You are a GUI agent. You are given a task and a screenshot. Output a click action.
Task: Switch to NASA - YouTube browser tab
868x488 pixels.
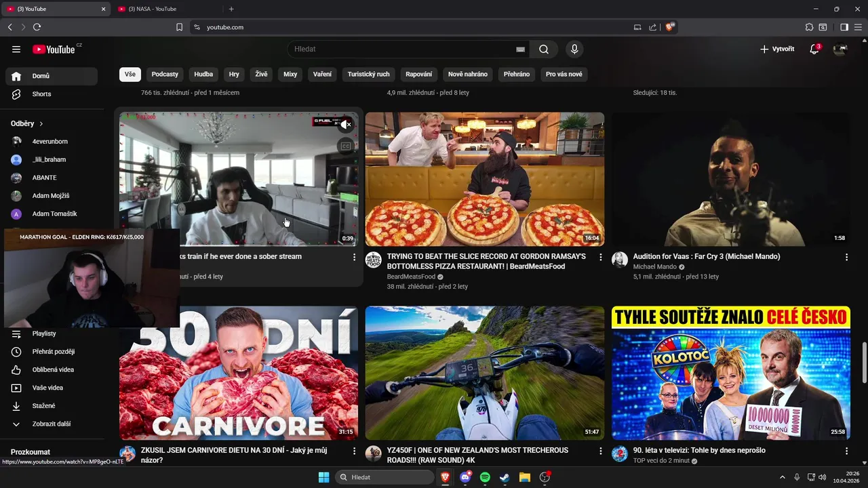[165, 9]
